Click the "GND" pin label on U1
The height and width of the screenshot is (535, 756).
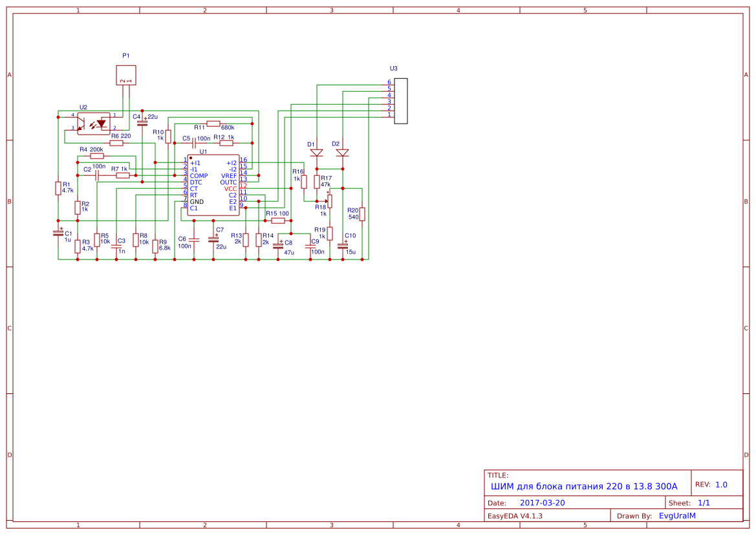tap(197, 202)
